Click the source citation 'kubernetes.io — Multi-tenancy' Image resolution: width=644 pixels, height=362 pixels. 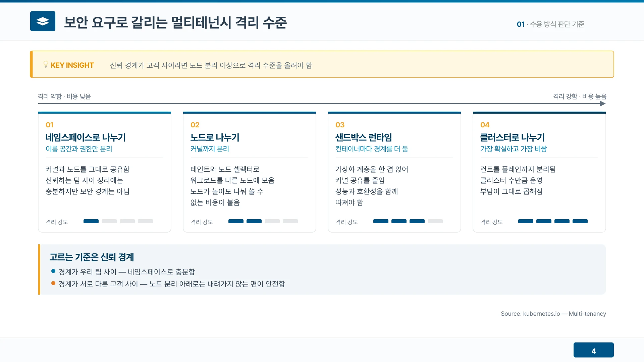pos(565,313)
